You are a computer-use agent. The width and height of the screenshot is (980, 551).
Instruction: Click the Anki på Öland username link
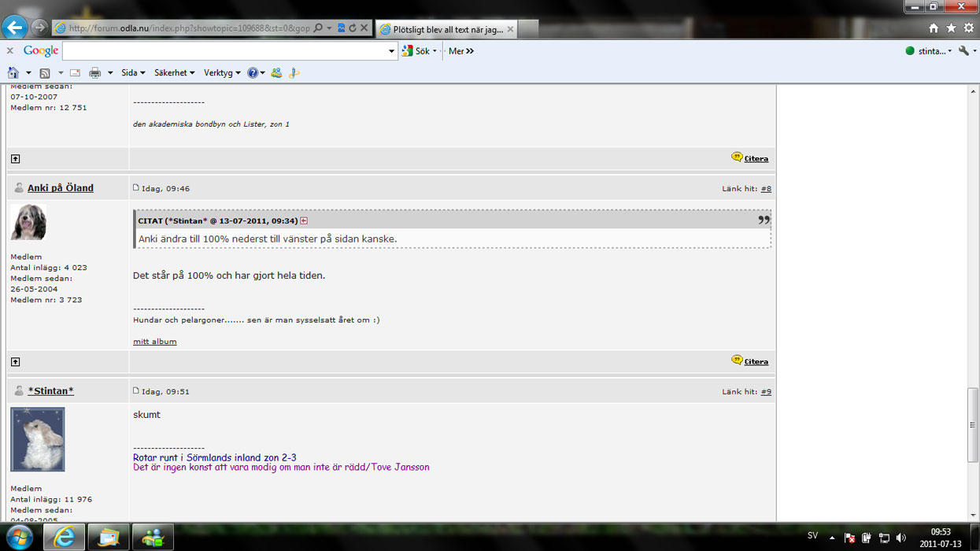point(60,188)
